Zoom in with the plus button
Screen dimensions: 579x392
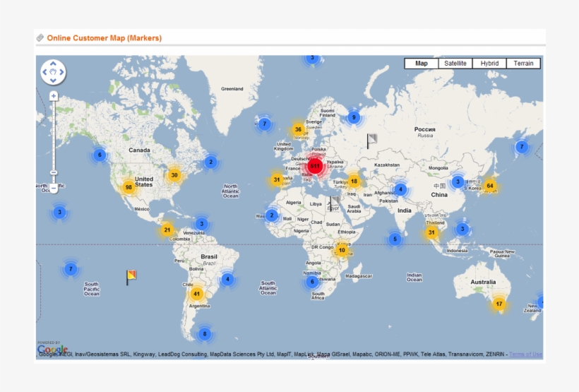tap(54, 96)
